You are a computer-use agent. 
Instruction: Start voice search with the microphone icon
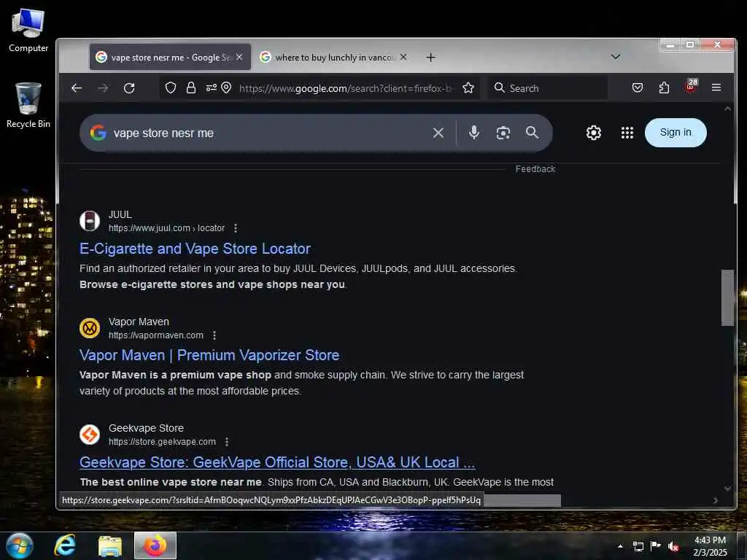(473, 133)
